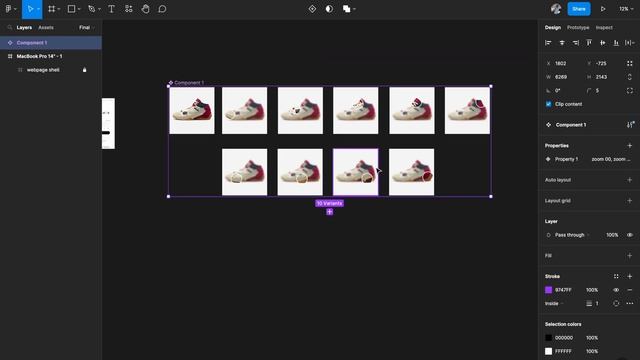Click independent corners icon beside corner radius
Viewport: 640px width, 360px height.
click(x=630, y=91)
